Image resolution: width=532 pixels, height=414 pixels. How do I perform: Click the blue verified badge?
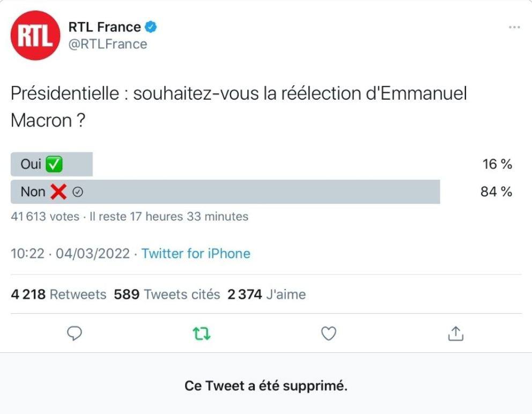tap(151, 27)
